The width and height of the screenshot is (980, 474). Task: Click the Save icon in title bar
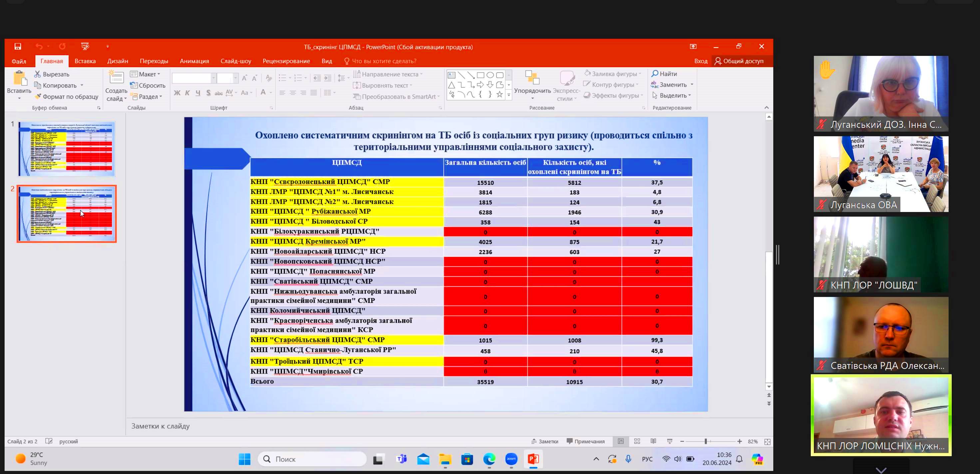pos(18,46)
